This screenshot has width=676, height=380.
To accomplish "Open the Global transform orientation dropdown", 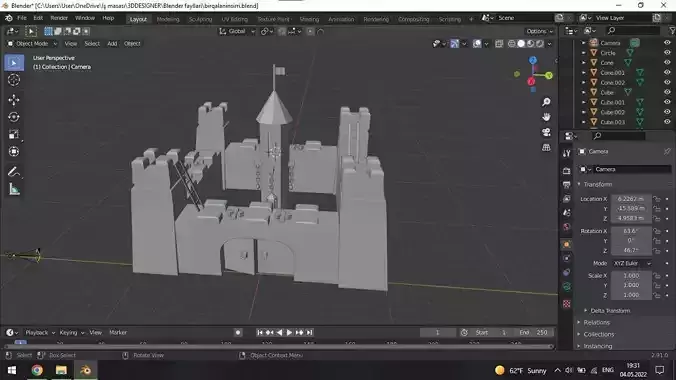I will pos(237,31).
